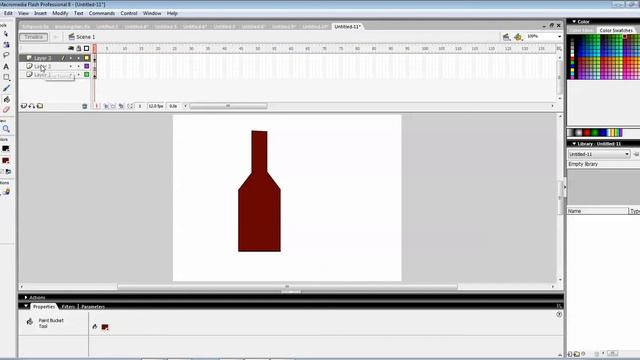The height and width of the screenshot is (360, 640).
Task: Open the stroke color picker in toolbox
Action: click(x=6, y=149)
